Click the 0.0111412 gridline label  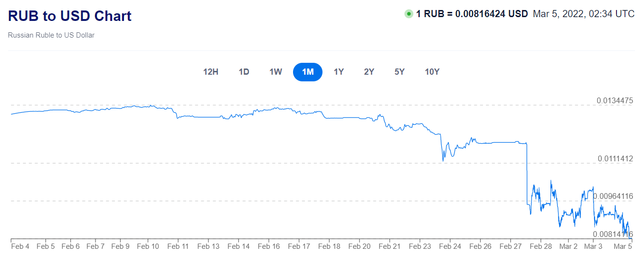615,158
